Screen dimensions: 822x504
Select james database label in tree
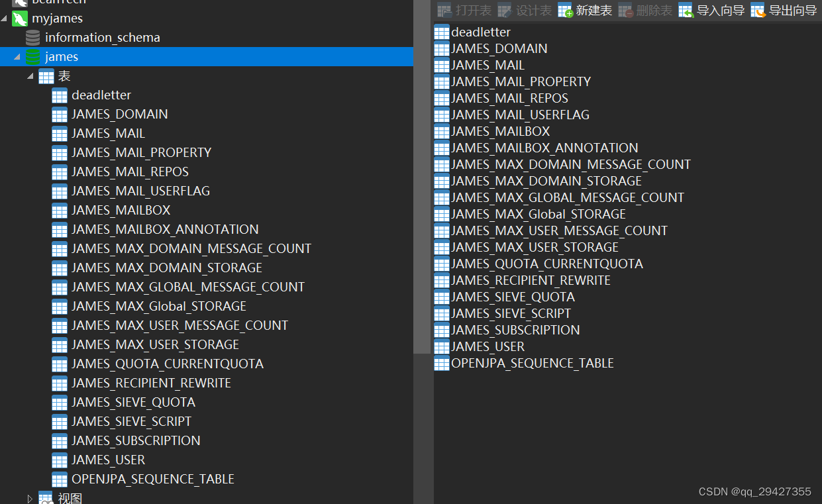click(62, 57)
